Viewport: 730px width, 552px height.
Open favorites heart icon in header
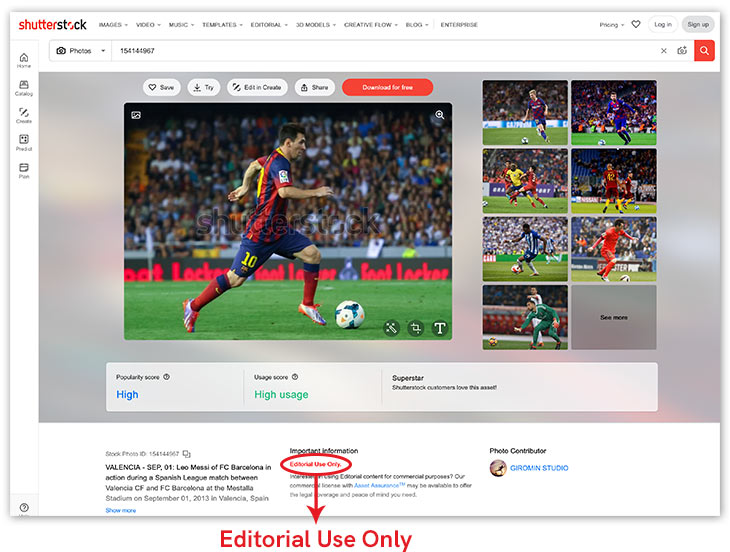pyautogui.click(x=635, y=24)
